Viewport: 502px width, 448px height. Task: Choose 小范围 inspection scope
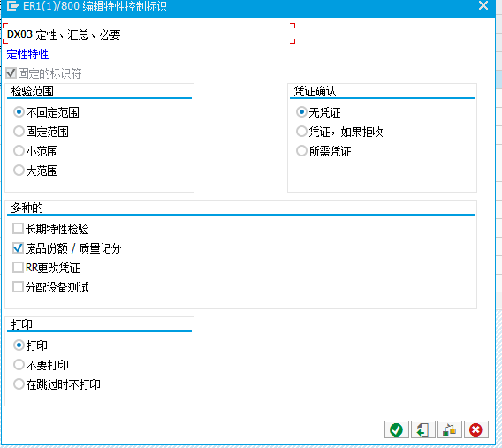[x=19, y=151]
